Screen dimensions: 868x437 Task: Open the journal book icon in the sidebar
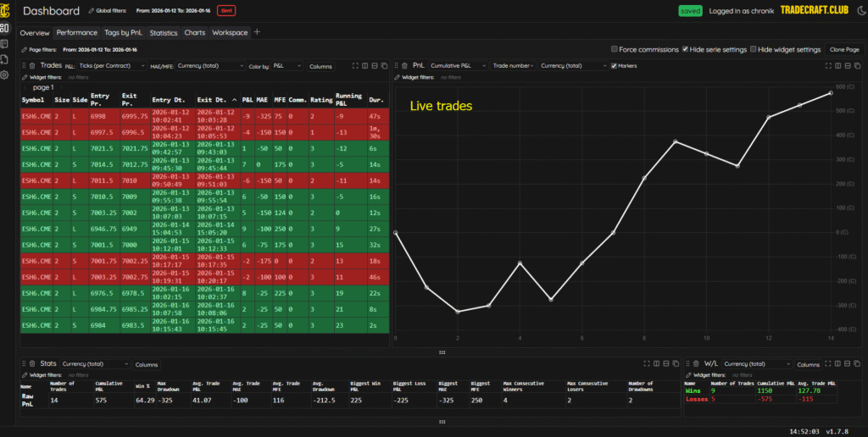pyautogui.click(x=6, y=43)
